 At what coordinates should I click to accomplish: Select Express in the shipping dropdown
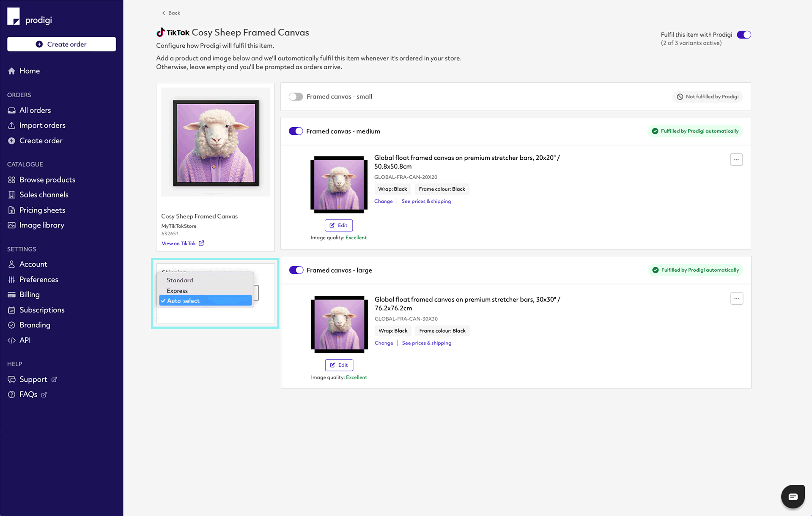coord(177,290)
